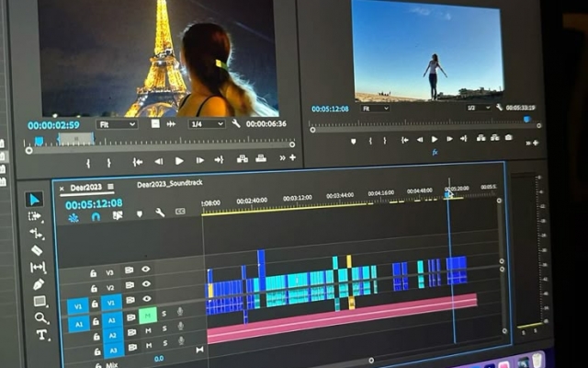Toggle lock on V3 track

[x=93, y=273]
